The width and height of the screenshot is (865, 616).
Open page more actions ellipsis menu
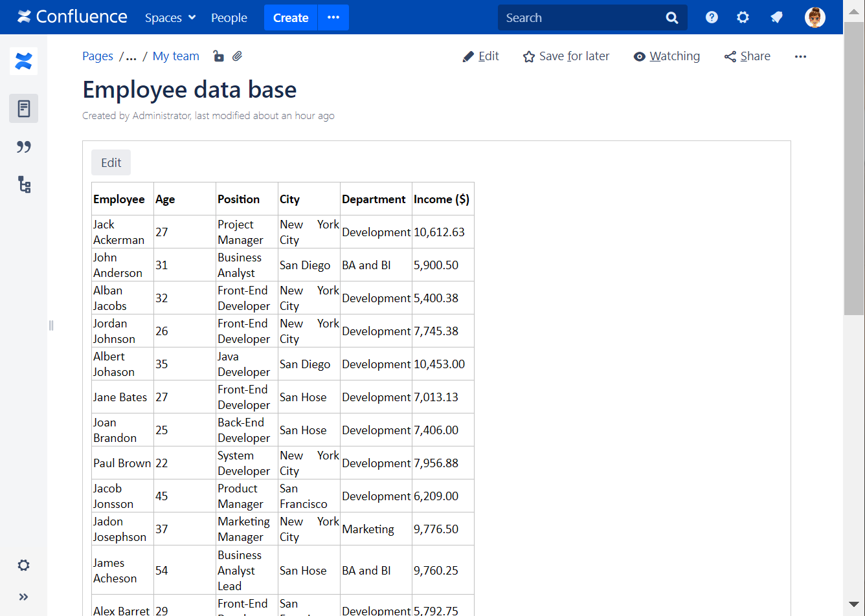pyautogui.click(x=800, y=56)
